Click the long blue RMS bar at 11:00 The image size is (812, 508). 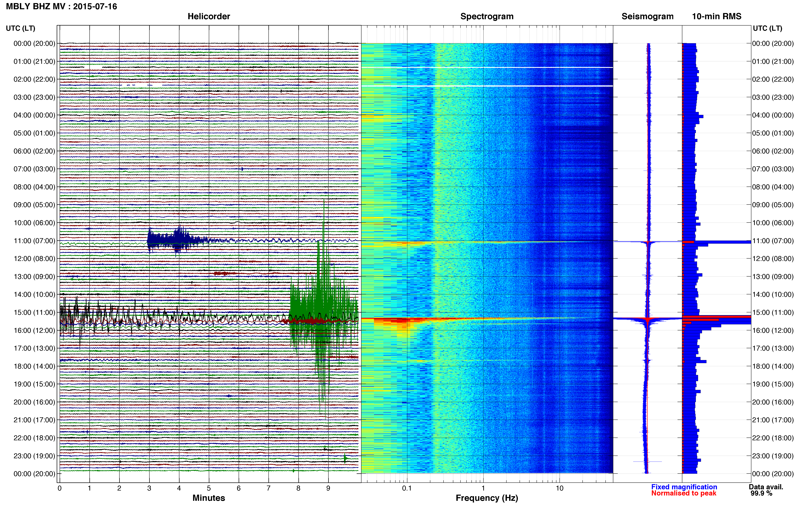tap(717, 242)
